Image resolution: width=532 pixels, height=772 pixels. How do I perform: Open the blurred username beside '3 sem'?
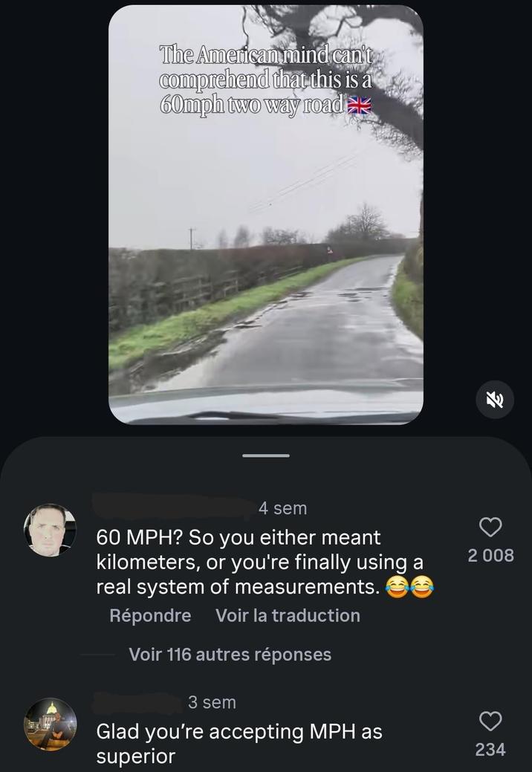137,702
